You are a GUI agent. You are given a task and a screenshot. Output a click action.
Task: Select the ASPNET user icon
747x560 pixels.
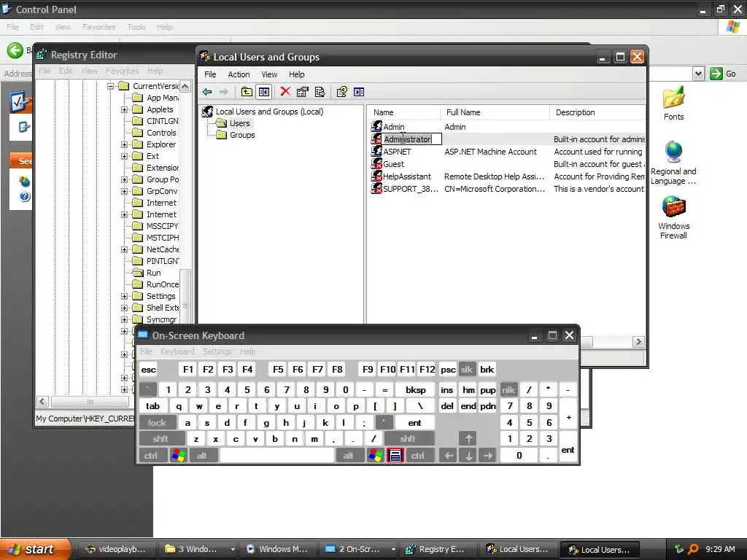[376, 152]
